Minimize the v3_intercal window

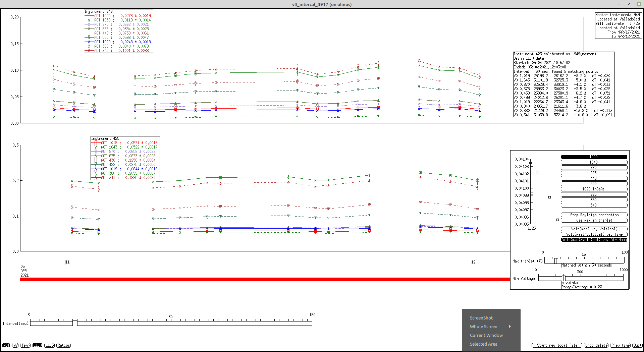click(619, 4)
